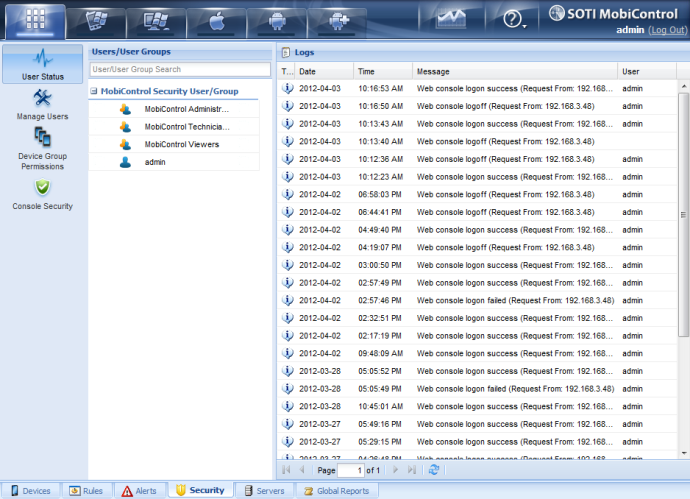Click info icon of 05:05:49 PM failed logon
The width and height of the screenshot is (690, 499).
click(x=287, y=389)
